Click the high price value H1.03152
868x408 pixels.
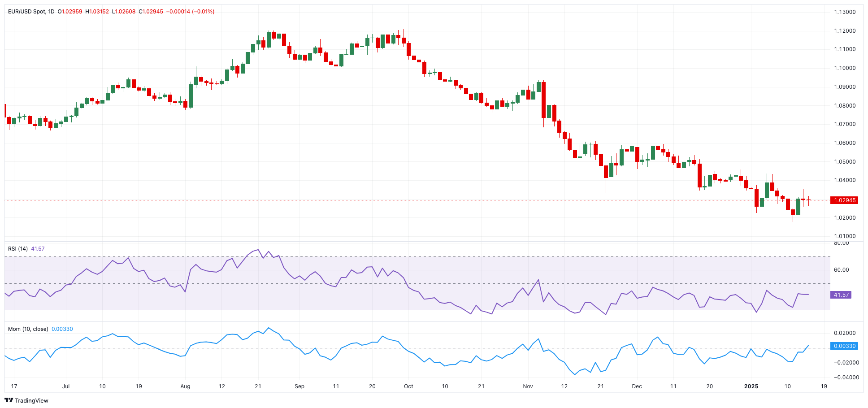tap(99, 12)
